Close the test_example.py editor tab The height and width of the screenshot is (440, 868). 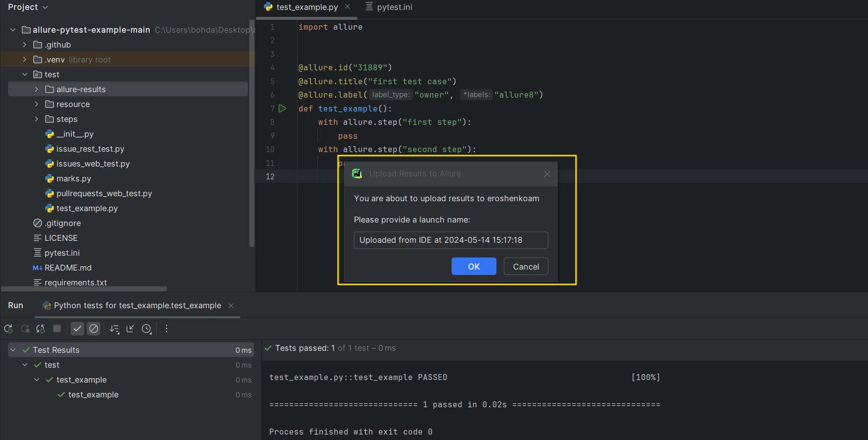tap(347, 6)
